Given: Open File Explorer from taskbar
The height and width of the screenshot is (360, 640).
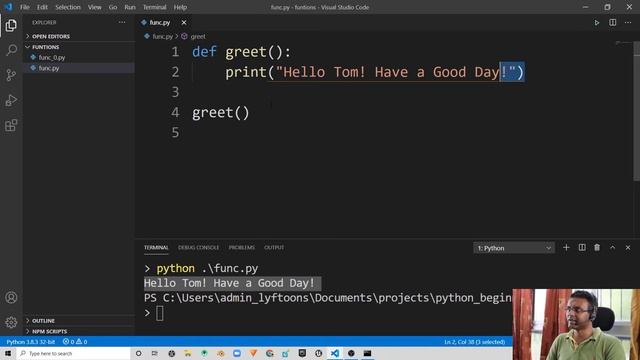Looking at the screenshot, I should (187, 353).
